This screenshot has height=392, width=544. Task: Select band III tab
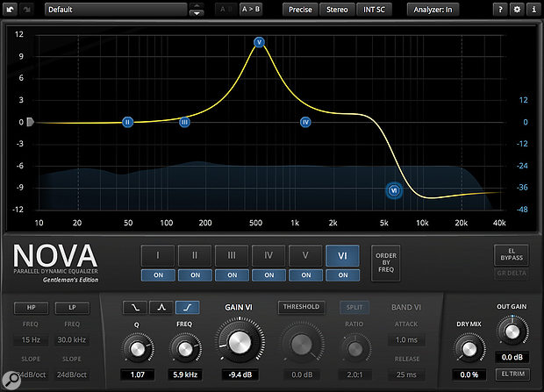click(x=232, y=256)
